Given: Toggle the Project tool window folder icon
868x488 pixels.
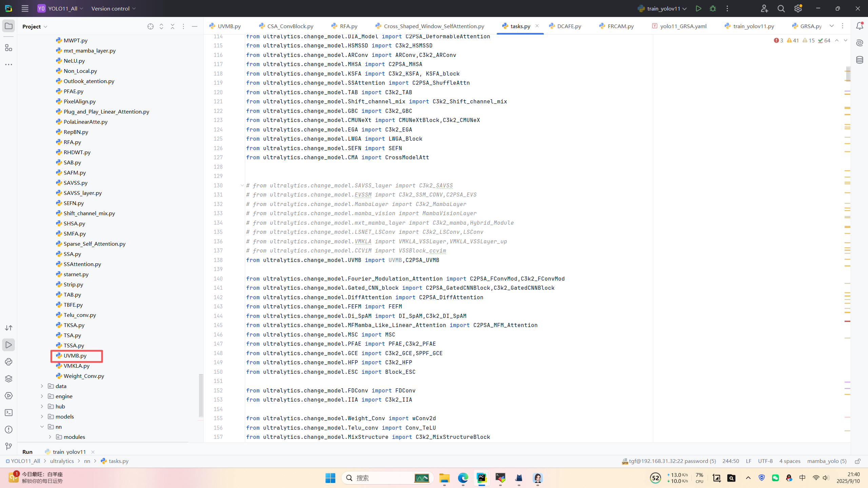Looking at the screenshot, I should point(8,26).
